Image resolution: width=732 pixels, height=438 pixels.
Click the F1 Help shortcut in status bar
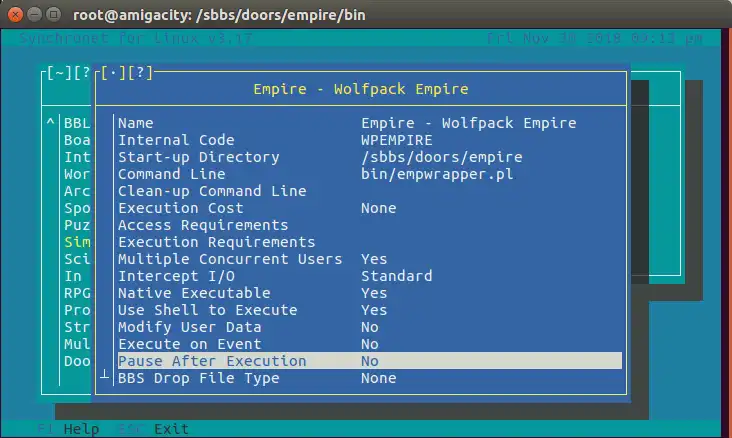[68, 429]
